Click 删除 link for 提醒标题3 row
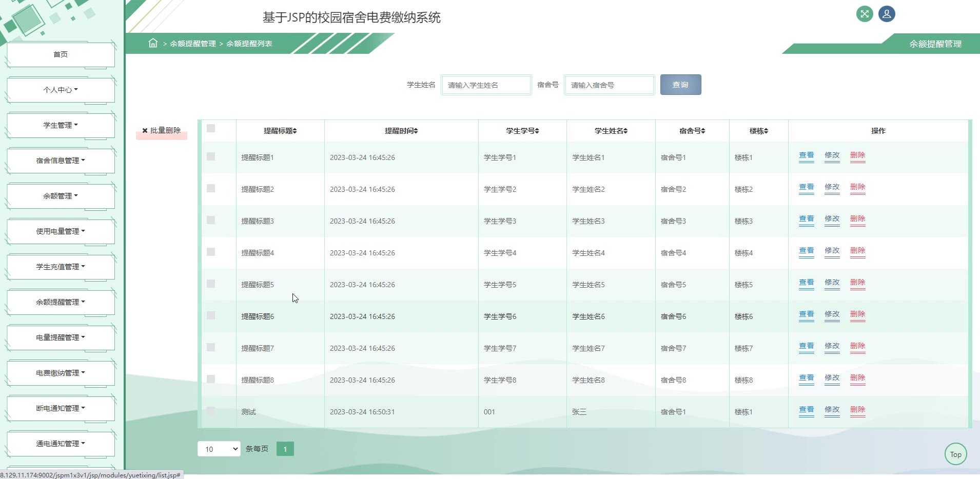This screenshot has width=980, height=479. (x=857, y=219)
